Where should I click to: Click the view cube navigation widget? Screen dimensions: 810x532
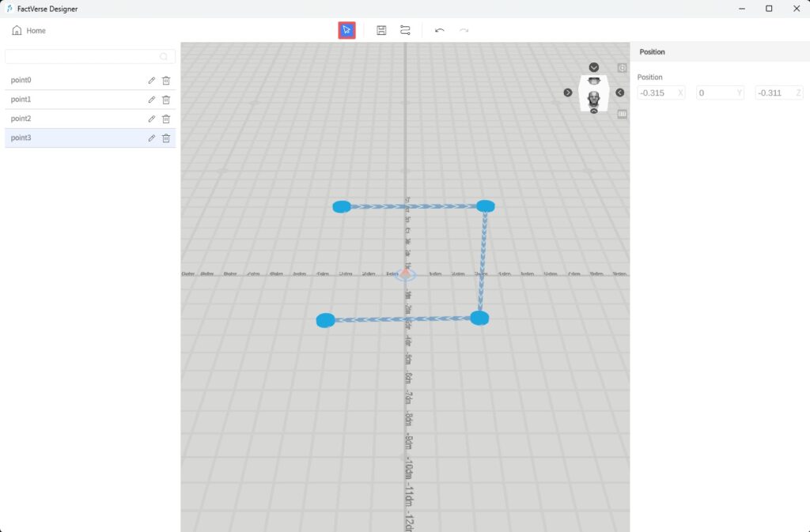[592, 94]
